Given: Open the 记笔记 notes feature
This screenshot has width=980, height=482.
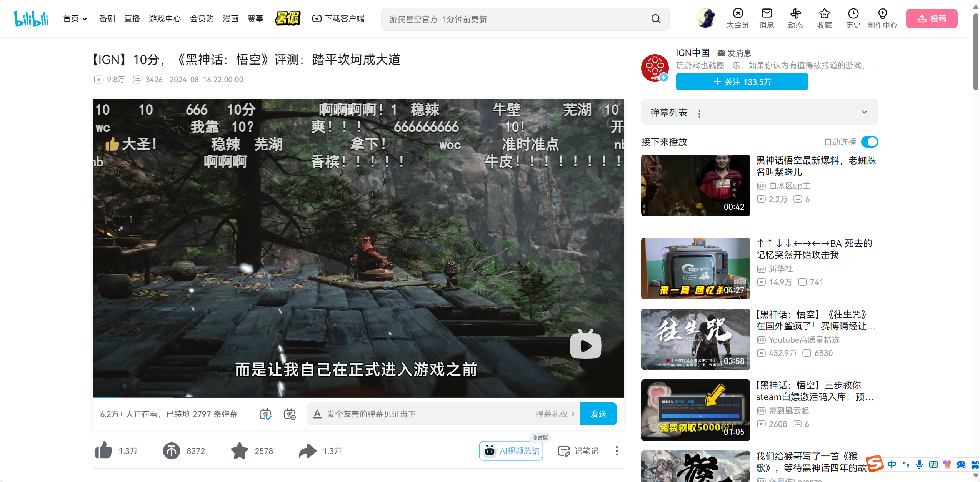Looking at the screenshot, I should (x=578, y=451).
